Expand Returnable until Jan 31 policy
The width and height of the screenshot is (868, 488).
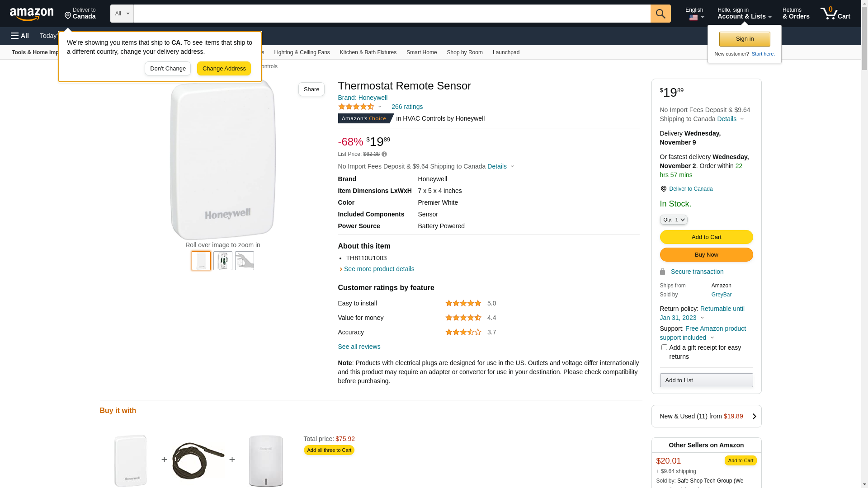(702, 318)
